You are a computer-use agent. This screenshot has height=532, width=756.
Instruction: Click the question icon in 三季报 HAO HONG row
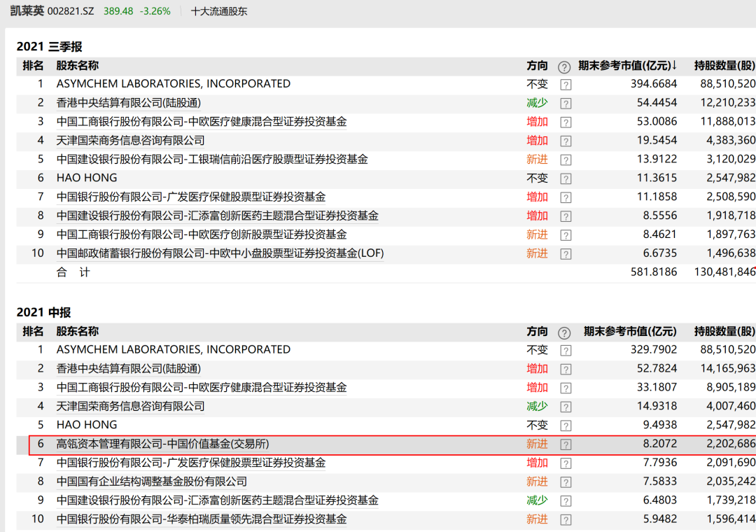[566, 178]
